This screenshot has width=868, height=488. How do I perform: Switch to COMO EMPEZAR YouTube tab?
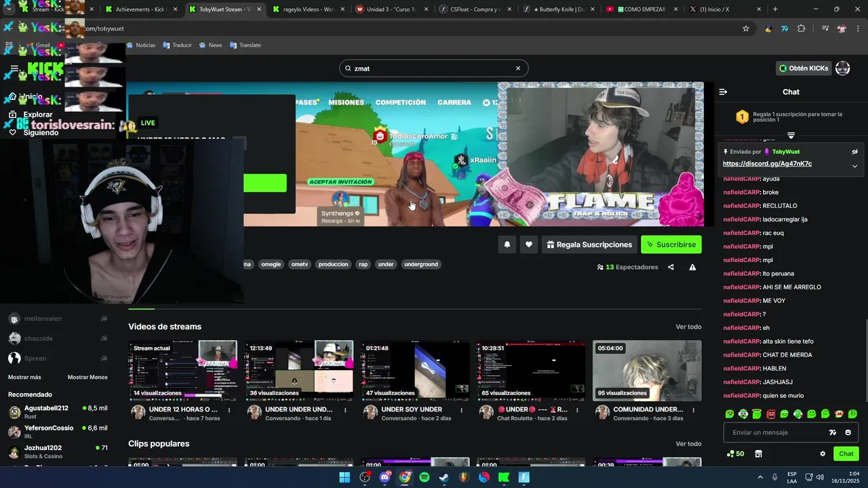(x=642, y=9)
